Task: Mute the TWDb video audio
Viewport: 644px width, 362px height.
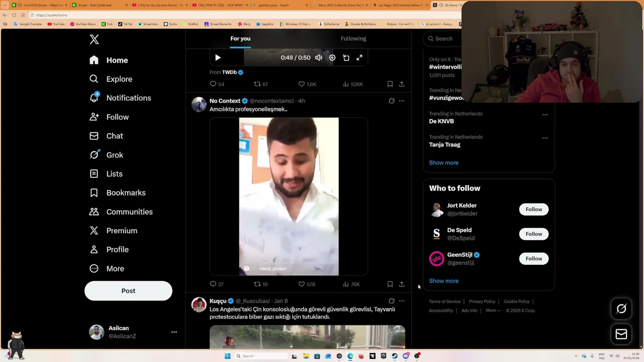Action: 318,58
